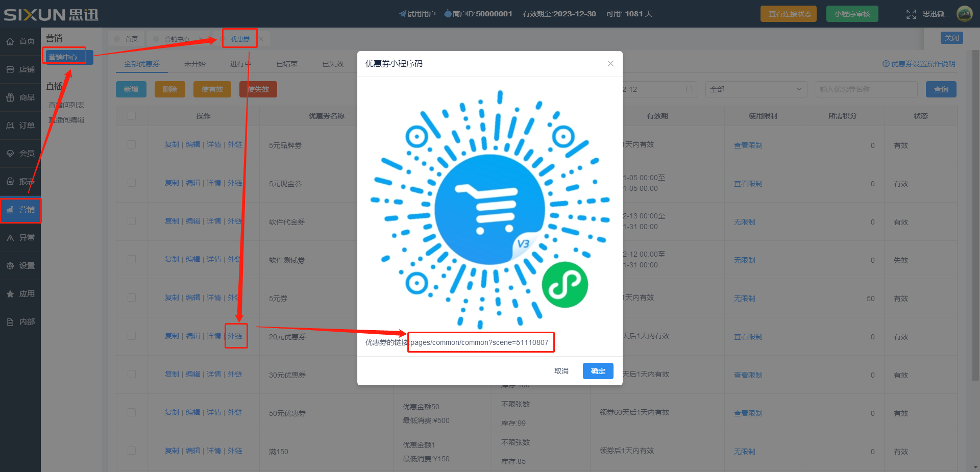The width and height of the screenshot is (980, 472).
Task: Tick the checkbox for 5元品牌券 row
Action: [x=132, y=144]
